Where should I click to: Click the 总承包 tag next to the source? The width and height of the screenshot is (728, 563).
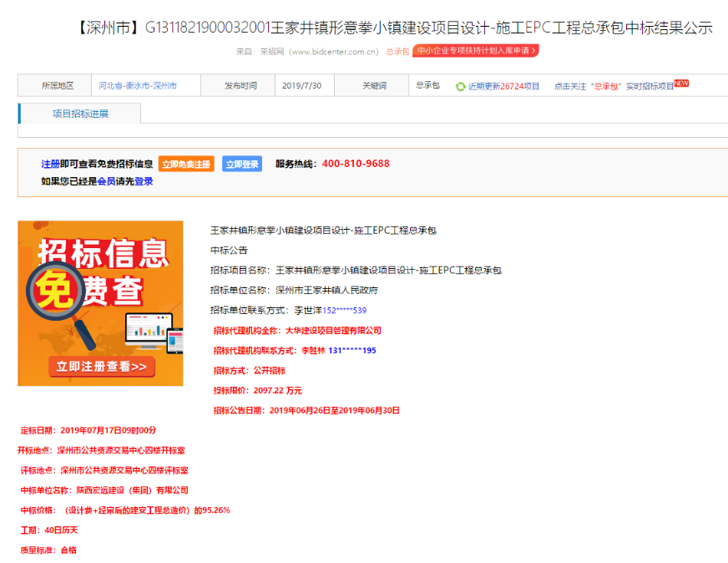pos(397,51)
